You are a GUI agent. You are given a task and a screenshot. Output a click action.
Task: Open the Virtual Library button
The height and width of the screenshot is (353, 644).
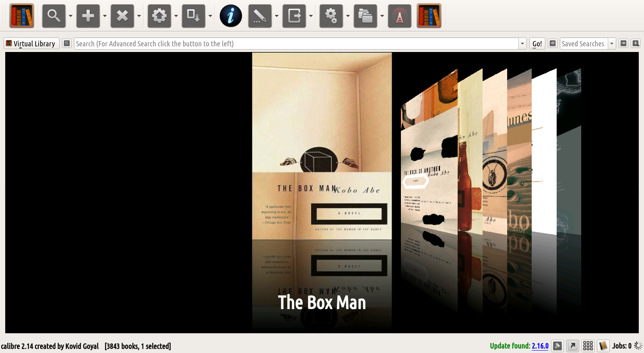31,44
